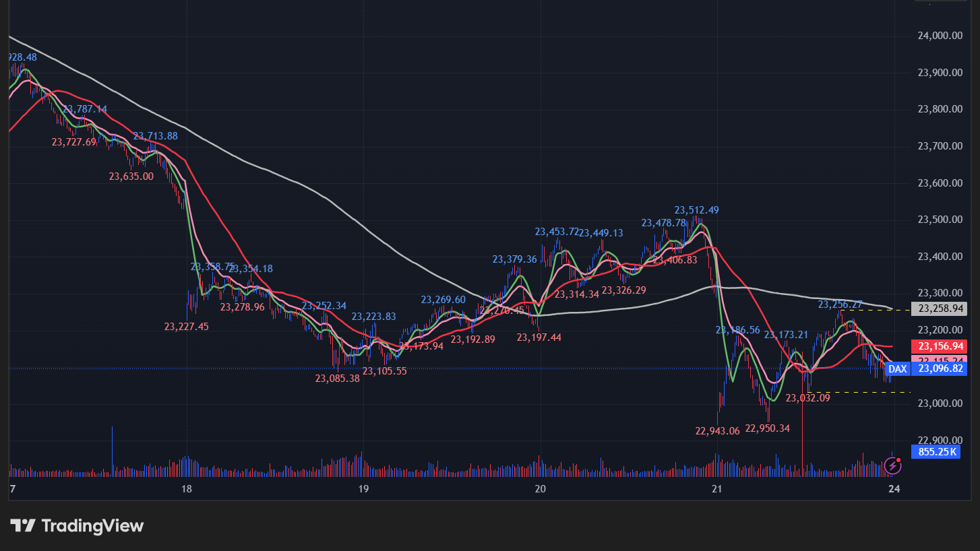Image resolution: width=980 pixels, height=551 pixels.
Task: Click the blue DAX symbol label
Action: (897, 368)
